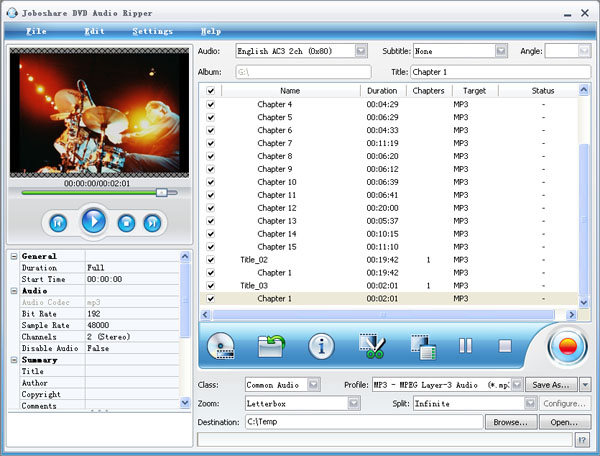Stop the preview playback

point(126,223)
